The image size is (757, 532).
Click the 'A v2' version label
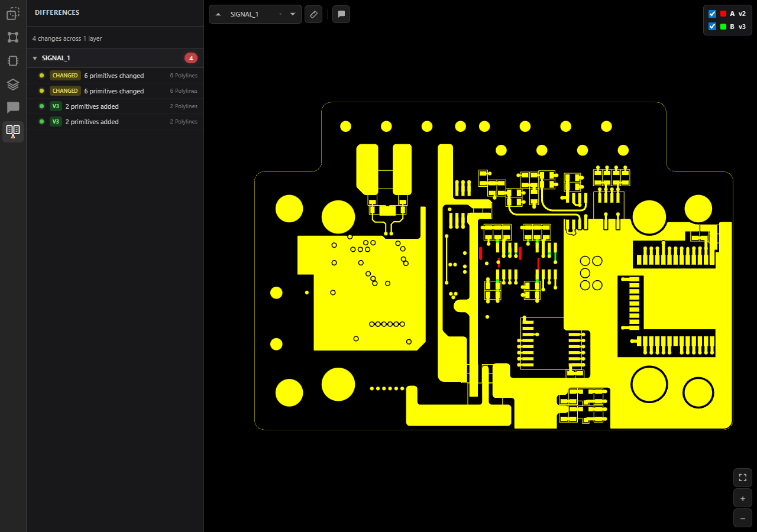(x=738, y=14)
